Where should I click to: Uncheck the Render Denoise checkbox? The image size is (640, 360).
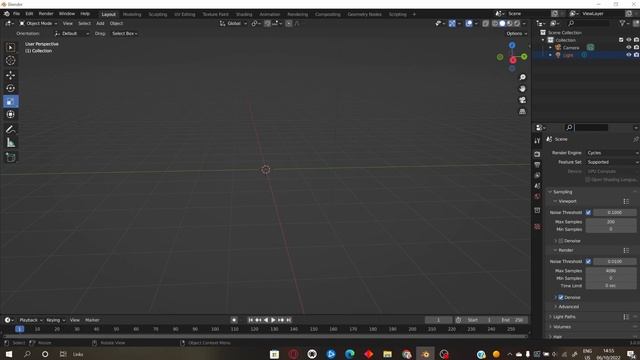(x=561, y=298)
